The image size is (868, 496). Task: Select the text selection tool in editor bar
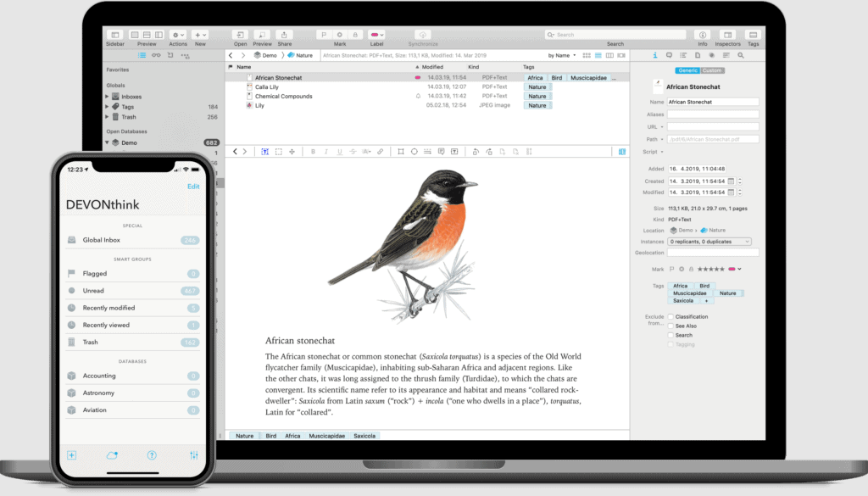(265, 152)
